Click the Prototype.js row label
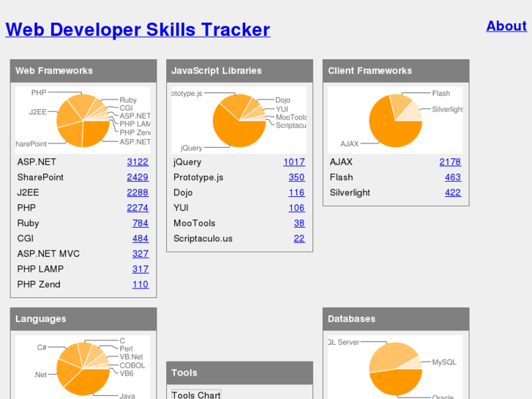The width and height of the screenshot is (532, 399). pyautogui.click(x=198, y=177)
